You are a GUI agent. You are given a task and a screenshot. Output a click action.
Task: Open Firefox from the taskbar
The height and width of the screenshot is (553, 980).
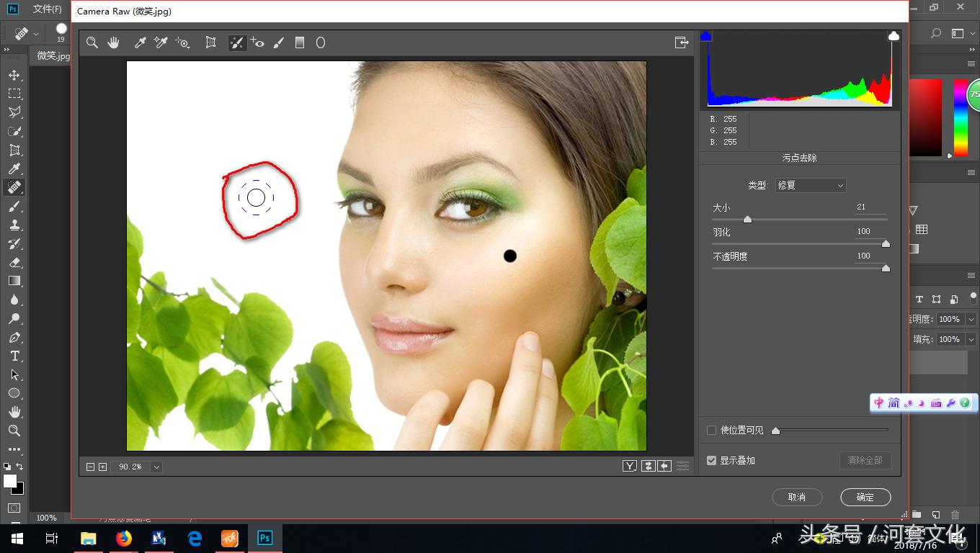click(124, 538)
